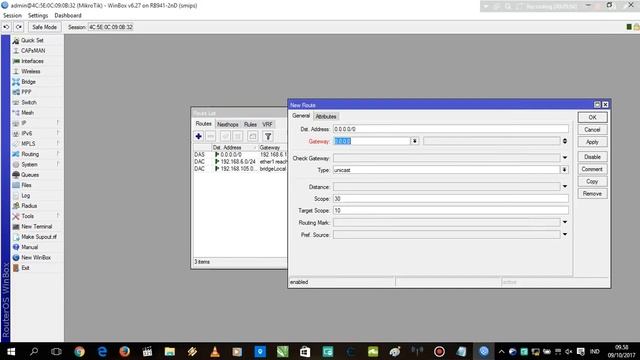Open the Session menu

[x=12, y=16]
